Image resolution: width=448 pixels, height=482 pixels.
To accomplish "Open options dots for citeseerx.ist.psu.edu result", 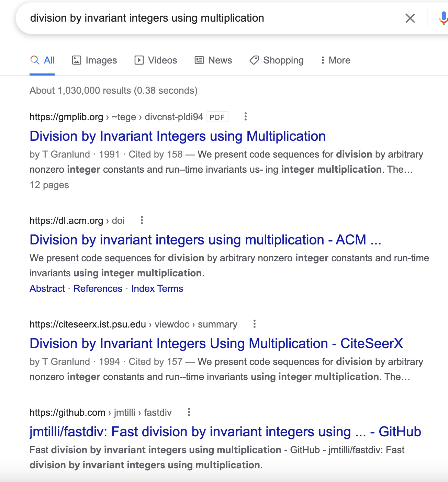I will (254, 324).
